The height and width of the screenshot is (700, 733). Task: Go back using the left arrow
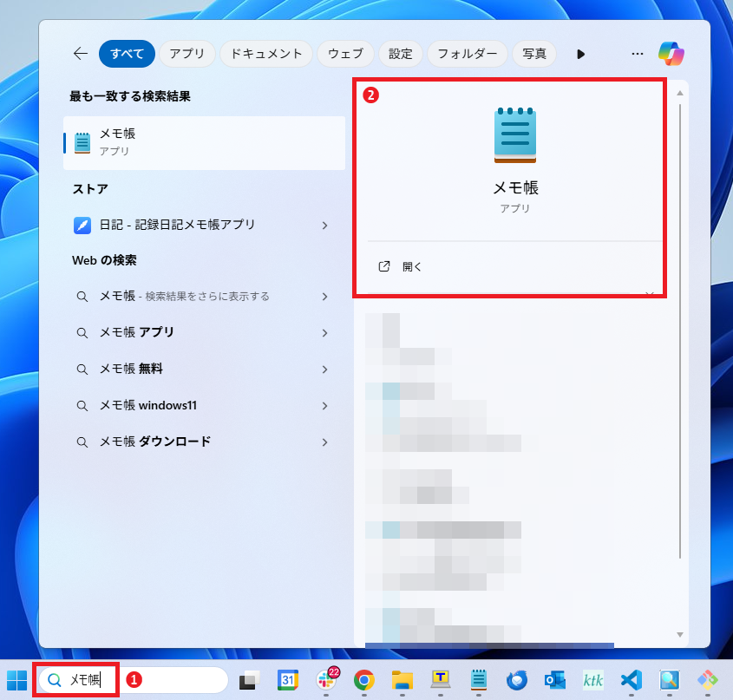coord(81,54)
